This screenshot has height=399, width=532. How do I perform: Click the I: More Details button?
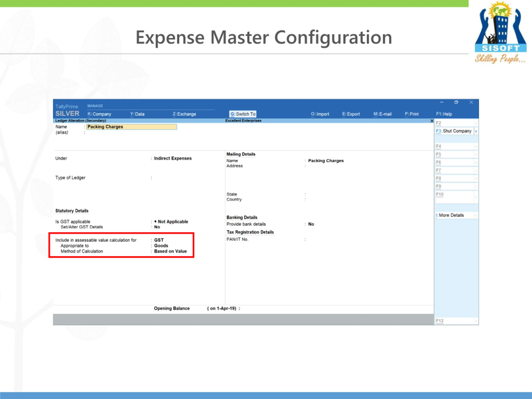454,215
